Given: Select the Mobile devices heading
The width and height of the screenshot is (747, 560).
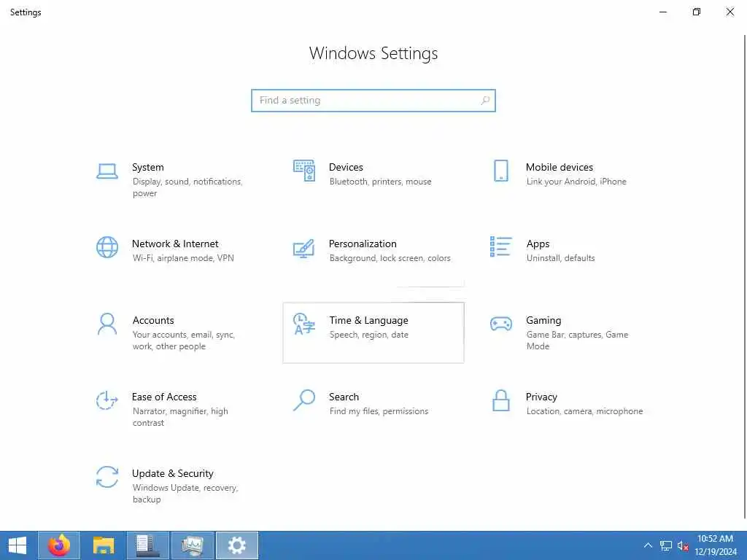Looking at the screenshot, I should [560, 167].
